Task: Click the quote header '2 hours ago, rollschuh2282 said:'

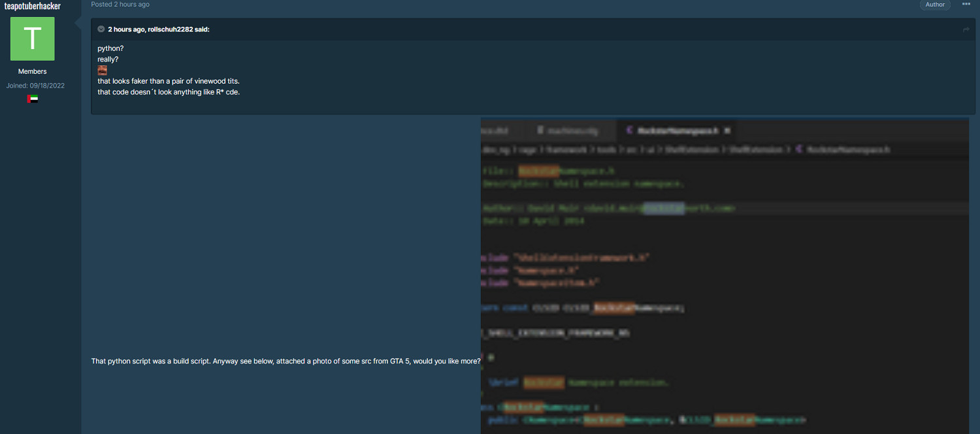Action: click(x=158, y=29)
